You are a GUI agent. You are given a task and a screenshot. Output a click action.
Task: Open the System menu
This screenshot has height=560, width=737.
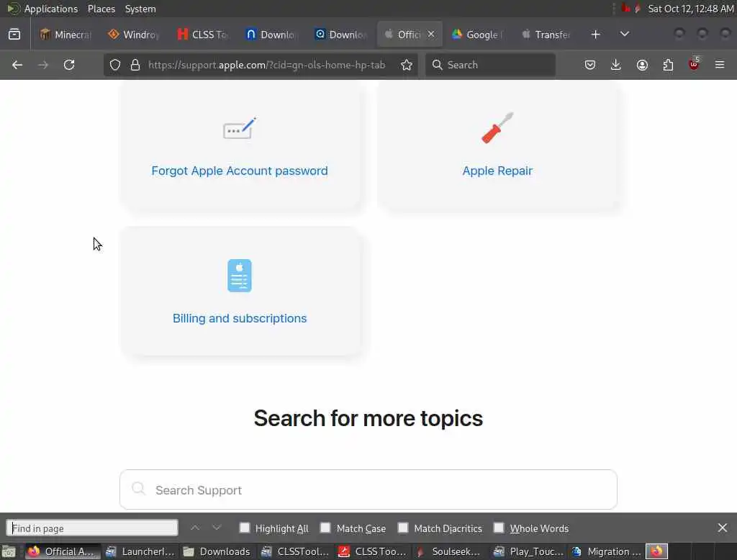[x=140, y=9]
